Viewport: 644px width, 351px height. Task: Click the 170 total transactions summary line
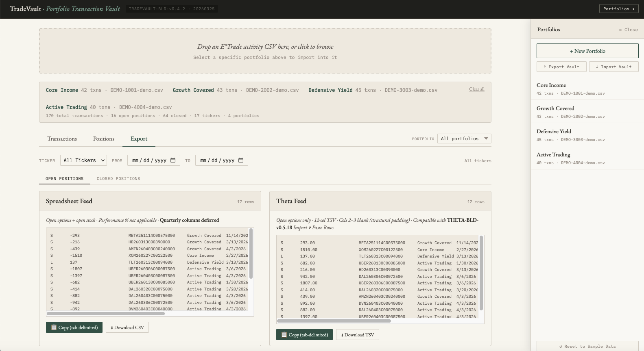[153, 116]
